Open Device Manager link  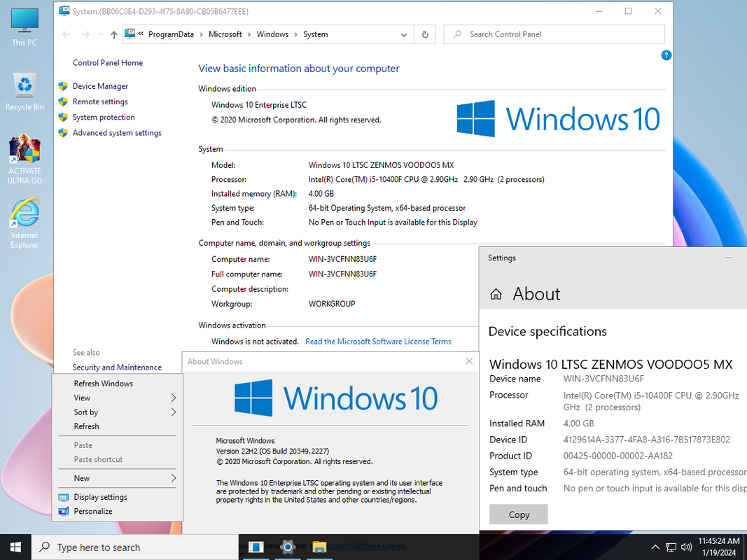pyautogui.click(x=100, y=86)
